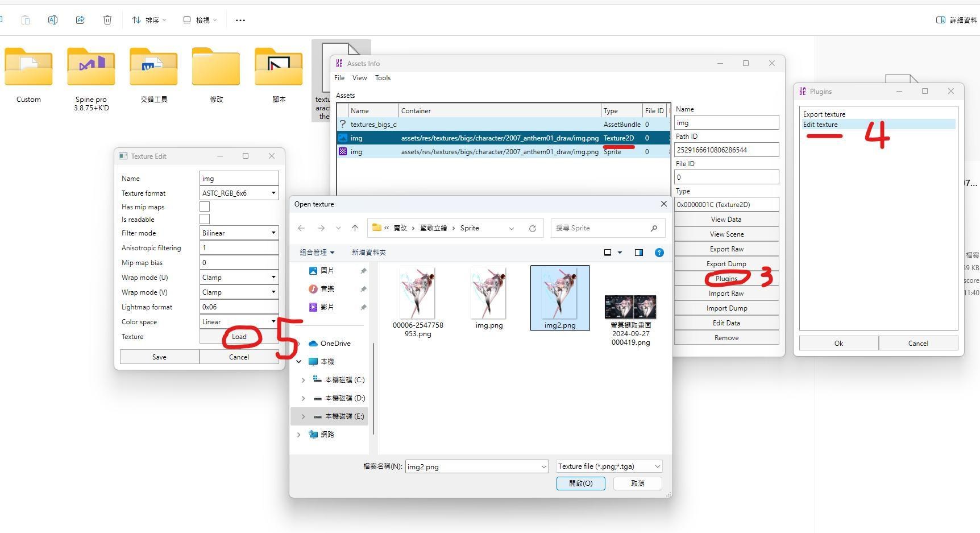Select the textures_bigs_c AssetBundle row

503,125
